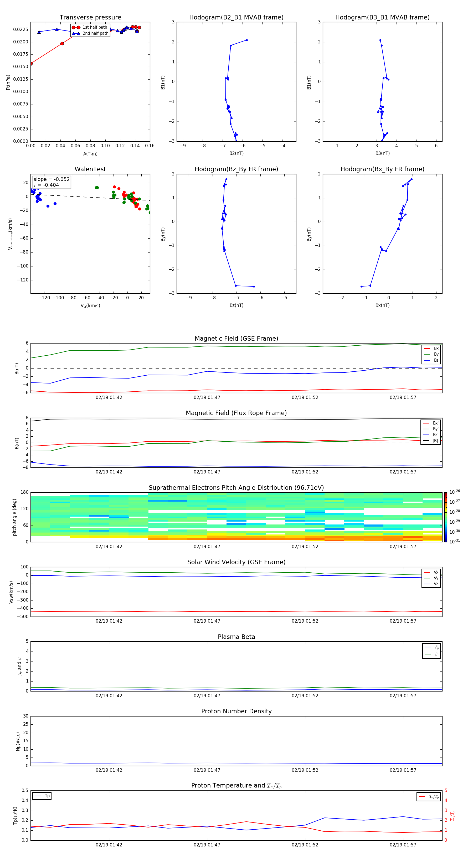Click the 'Suprathermal Electrons Pitch Angle Distribution' title

click(x=236, y=488)
